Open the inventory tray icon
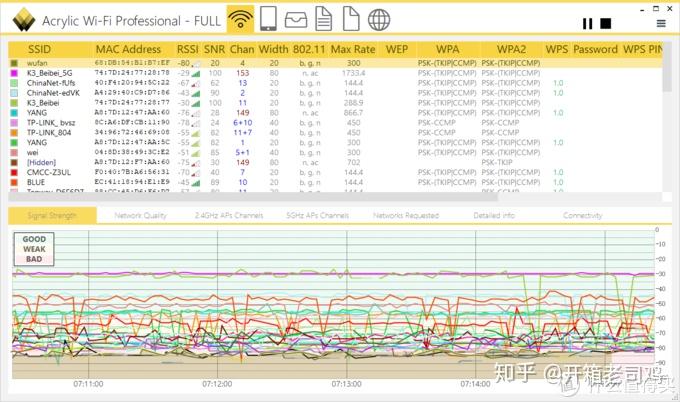The height and width of the screenshot is (402, 680). tap(296, 20)
